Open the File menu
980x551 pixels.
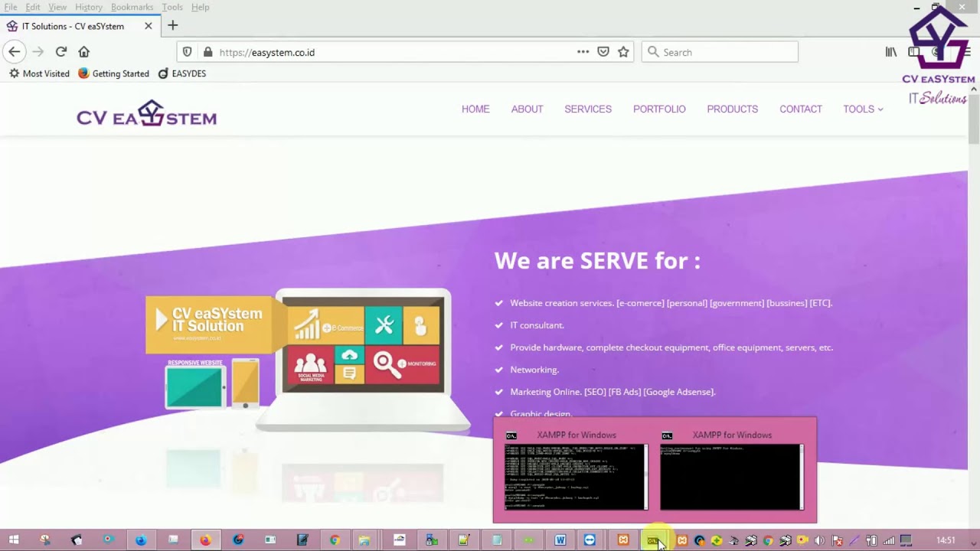tap(11, 7)
